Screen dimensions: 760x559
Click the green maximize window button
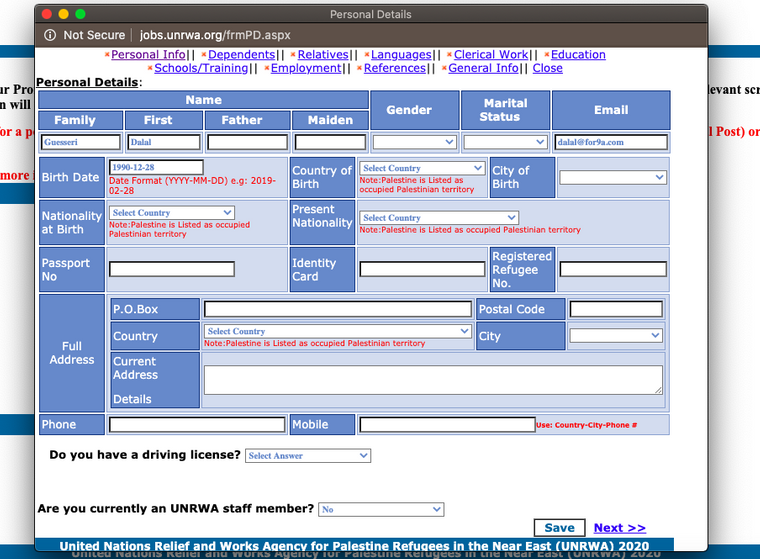80,15
